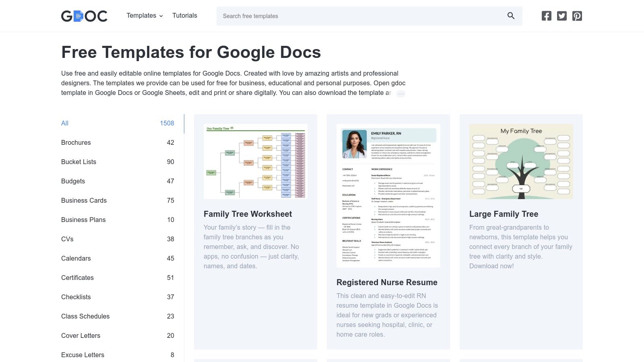The width and height of the screenshot is (644, 362).
Task: Open the GDOC logo home link
Action: (84, 16)
